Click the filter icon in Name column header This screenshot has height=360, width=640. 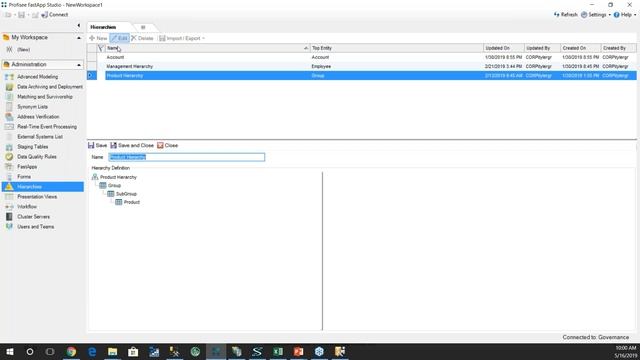coord(101,48)
